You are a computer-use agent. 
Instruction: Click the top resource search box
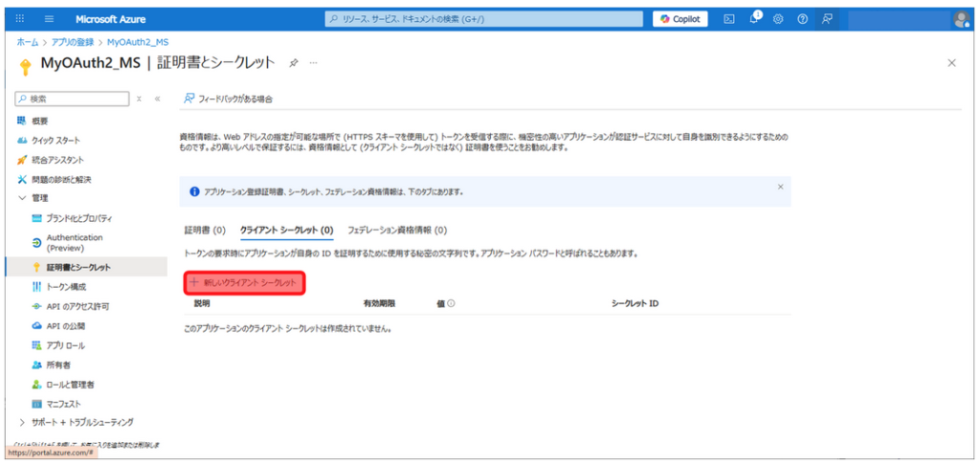(x=483, y=19)
